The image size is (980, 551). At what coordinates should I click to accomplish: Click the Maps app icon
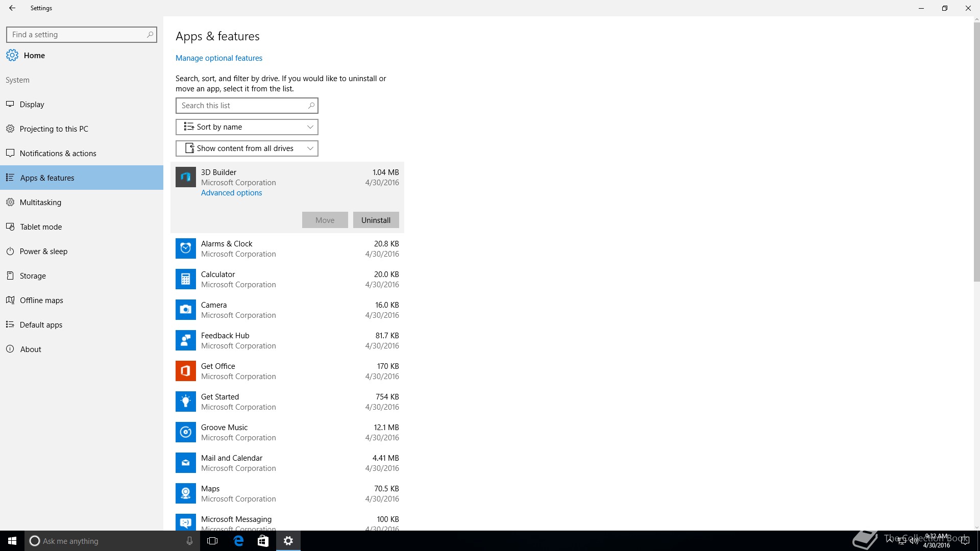point(186,493)
